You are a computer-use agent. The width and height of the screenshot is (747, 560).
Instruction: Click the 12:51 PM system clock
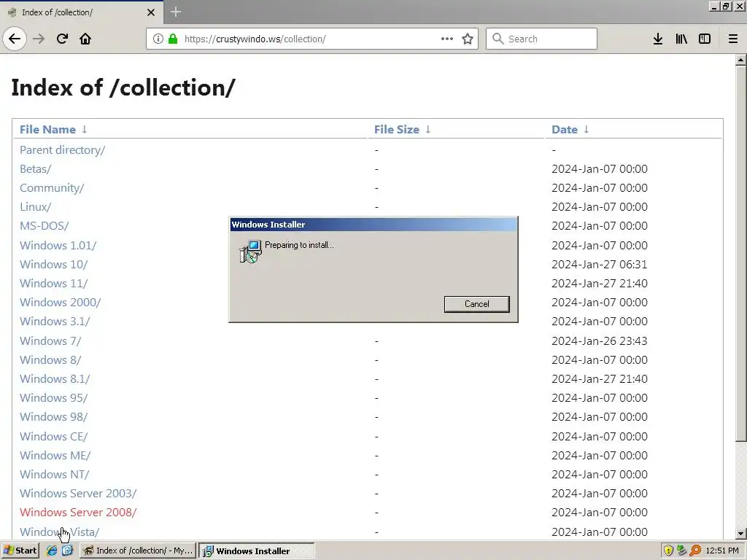(x=722, y=551)
